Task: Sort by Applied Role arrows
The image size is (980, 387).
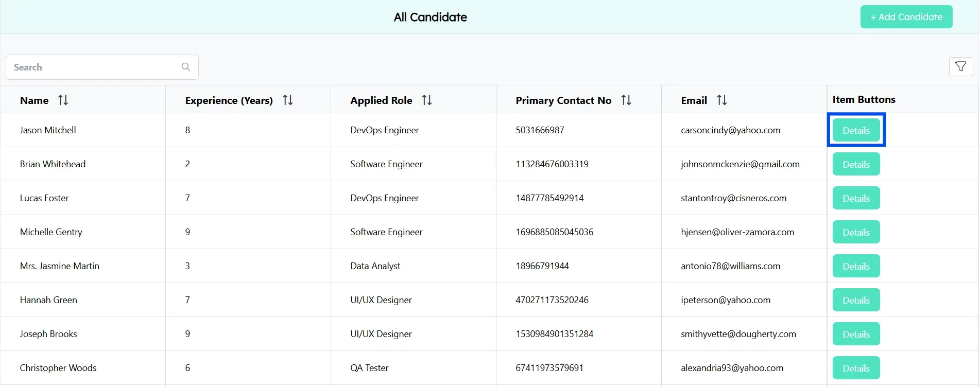Action: click(x=426, y=100)
